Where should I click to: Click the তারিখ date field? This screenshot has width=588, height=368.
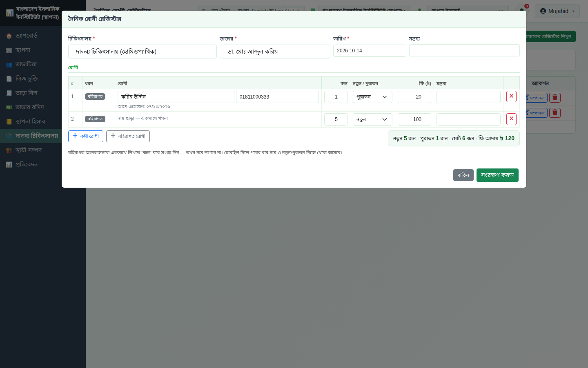click(x=370, y=51)
